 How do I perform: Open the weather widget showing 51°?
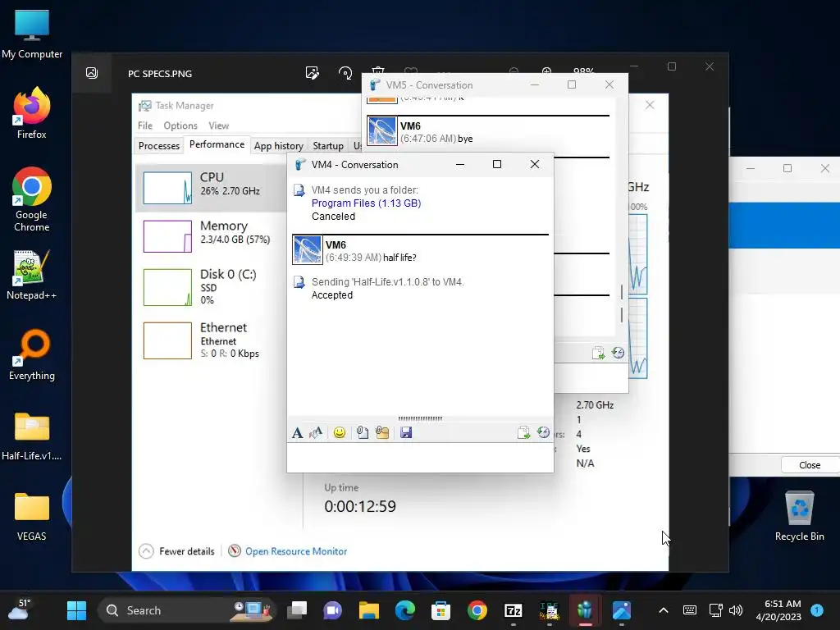pos(18,610)
